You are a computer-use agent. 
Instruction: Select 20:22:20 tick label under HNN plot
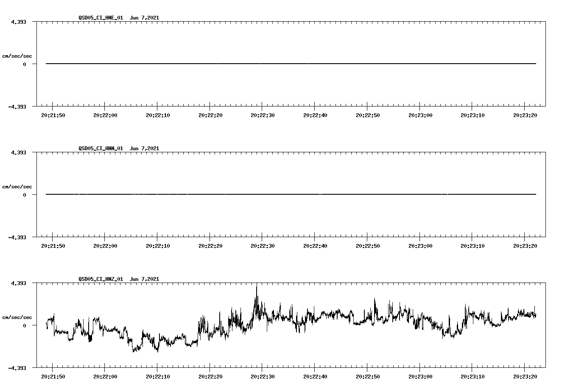tap(210, 246)
